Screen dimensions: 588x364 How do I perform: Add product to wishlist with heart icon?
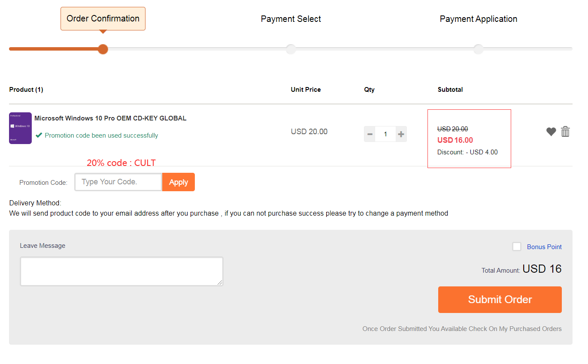pos(551,132)
